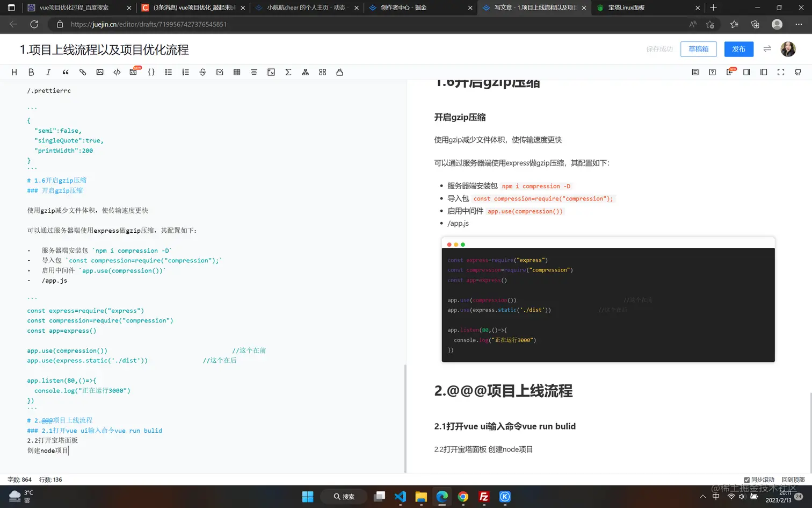This screenshot has height=508, width=812.
Task: Publish the article with 发布 button
Action: [739, 49]
